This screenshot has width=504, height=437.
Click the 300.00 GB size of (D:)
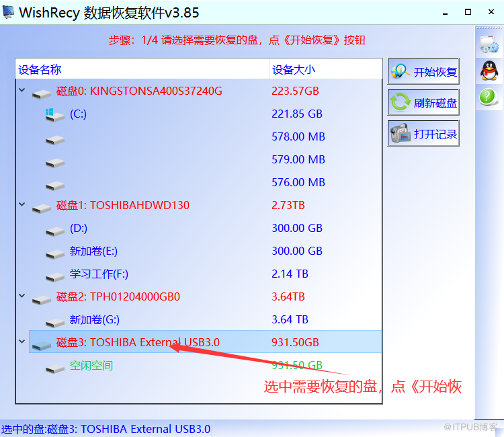pos(297,228)
